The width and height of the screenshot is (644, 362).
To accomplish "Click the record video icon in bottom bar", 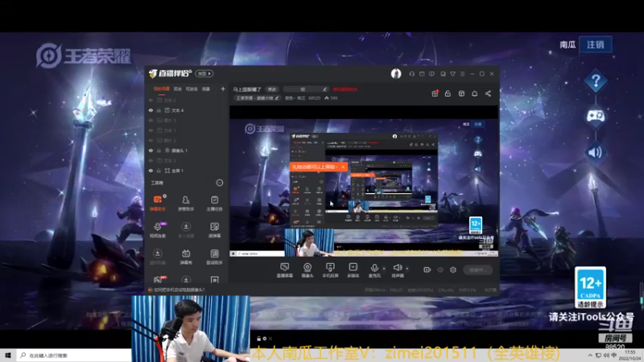I will click(427, 269).
